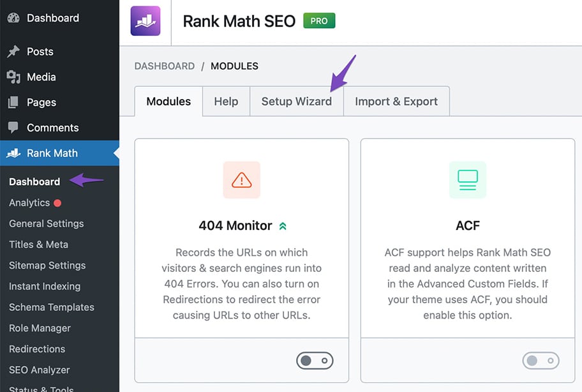Open the Analytics submenu item
This screenshot has width=582, height=392.
(29, 202)
